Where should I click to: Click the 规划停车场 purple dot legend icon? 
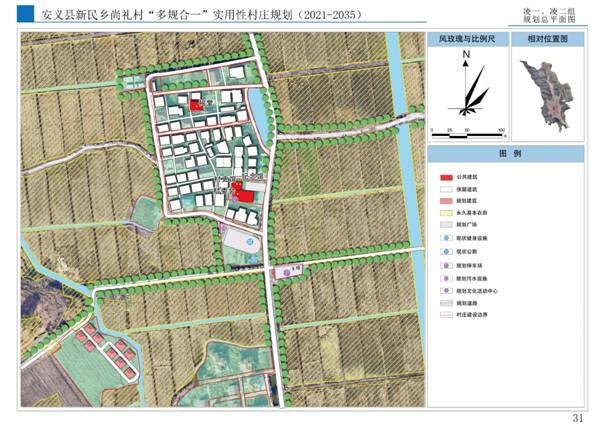pos(446,265)
